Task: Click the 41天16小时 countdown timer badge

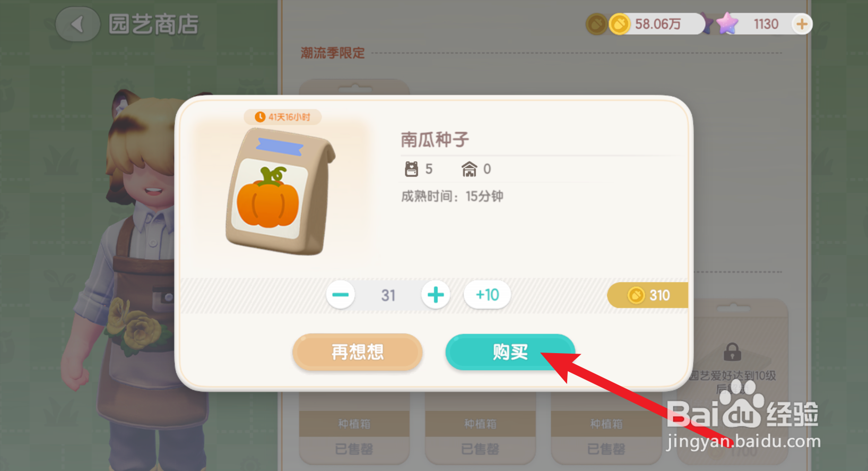Action: (282, 117)
